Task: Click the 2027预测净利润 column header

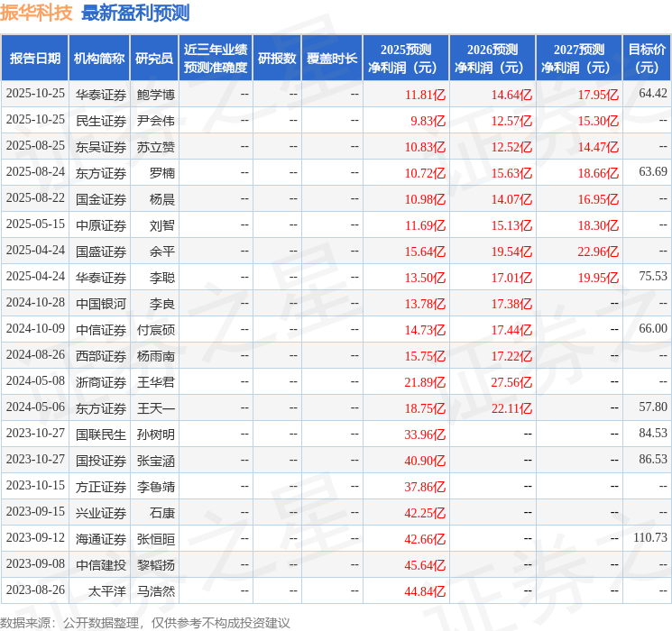Action: click(579, 58)
